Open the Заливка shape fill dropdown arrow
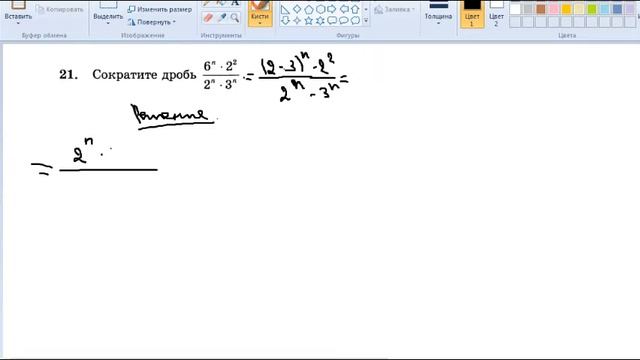 [413, 9]
